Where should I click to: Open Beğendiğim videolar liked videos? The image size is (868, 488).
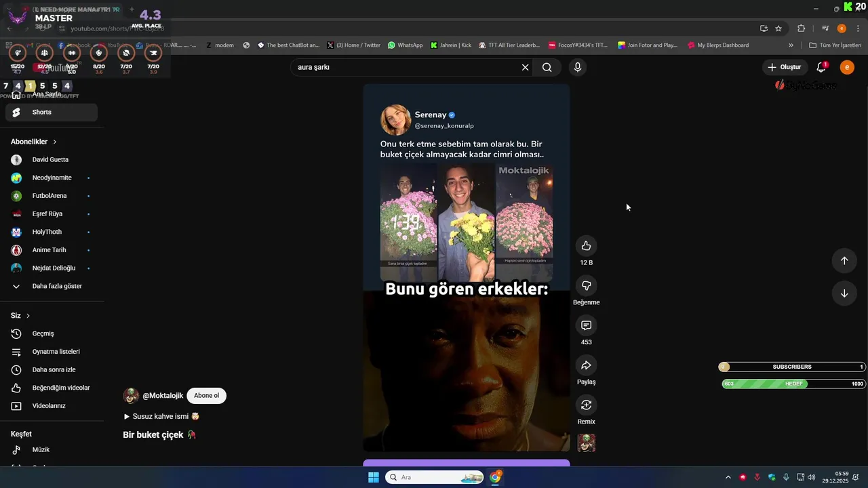pos(52,388)
